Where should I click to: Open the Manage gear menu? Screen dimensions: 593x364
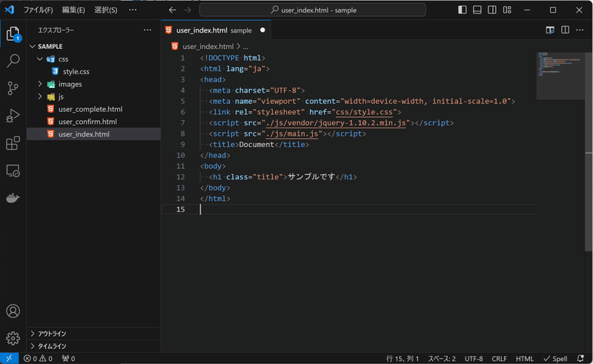pos(13,338)
